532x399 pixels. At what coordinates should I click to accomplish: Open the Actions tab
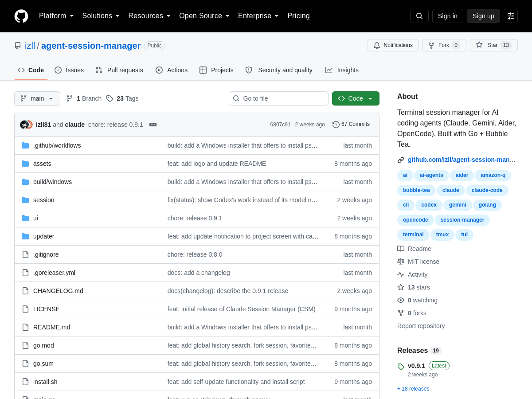[x=172, y=70]
